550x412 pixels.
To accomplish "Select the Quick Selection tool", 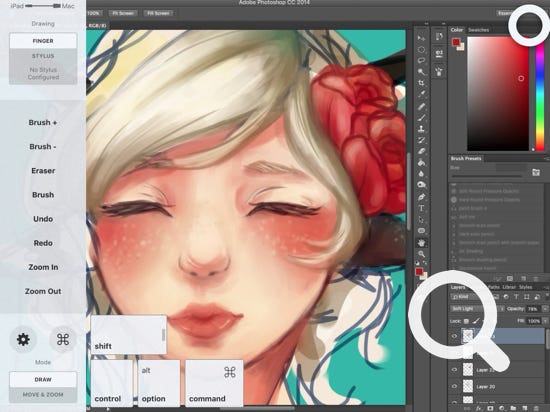I will coord(421,72).
